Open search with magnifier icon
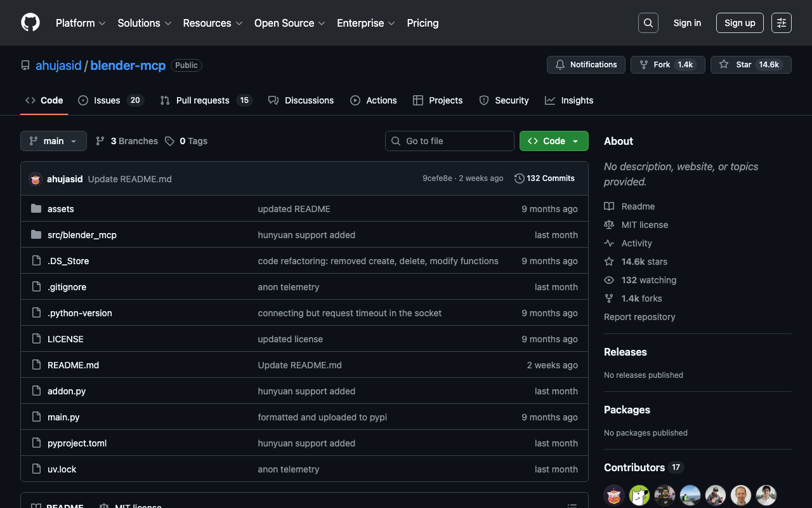 [648, 23]
